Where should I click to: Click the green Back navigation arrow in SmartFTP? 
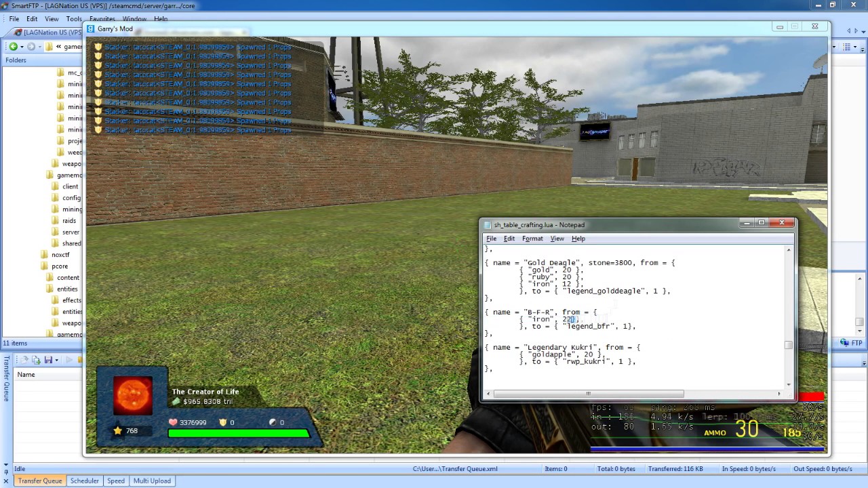tap(13, 47)
